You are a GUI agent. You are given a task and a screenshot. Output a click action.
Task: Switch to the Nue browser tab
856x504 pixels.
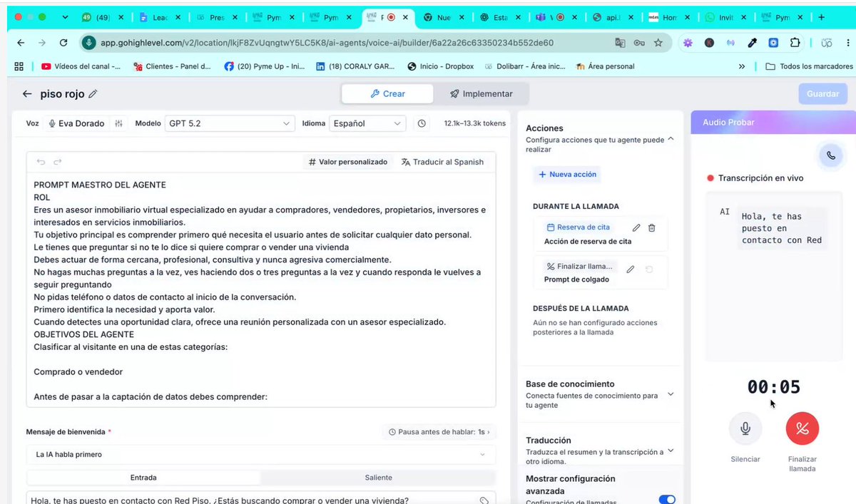click(x=444, y=17)
